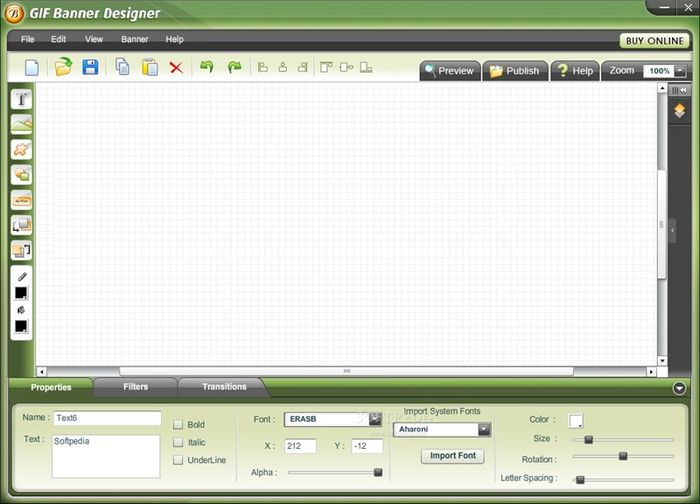
Task: Click the align left icon
Action: [263, 67]
